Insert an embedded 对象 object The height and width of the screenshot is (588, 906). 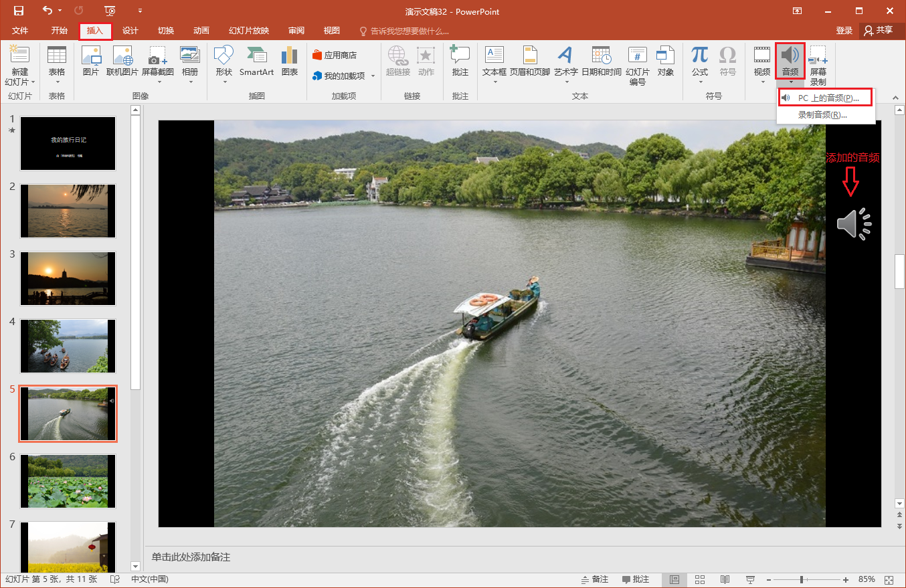[665, 62]
